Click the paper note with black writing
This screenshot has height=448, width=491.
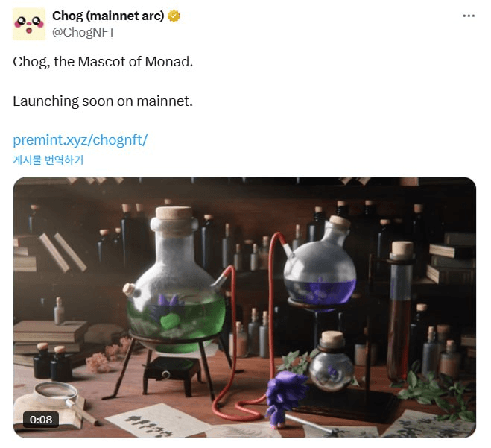tap(156, 421)
